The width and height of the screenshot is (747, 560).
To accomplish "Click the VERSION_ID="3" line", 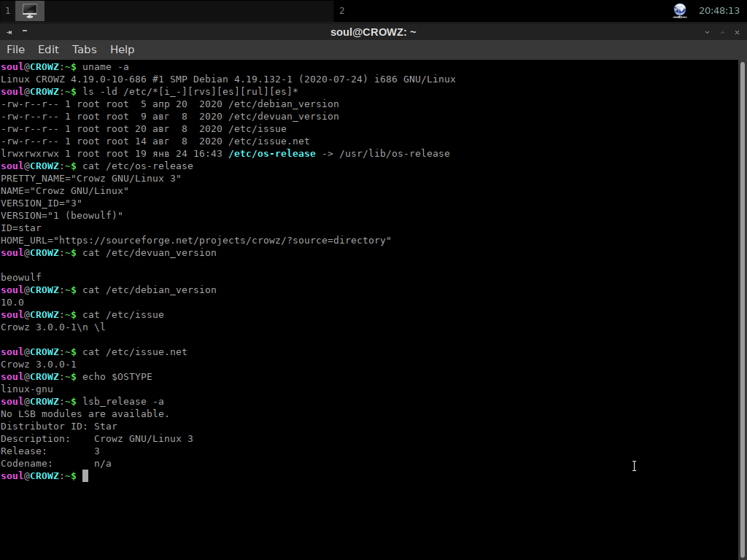I will 42,203.
